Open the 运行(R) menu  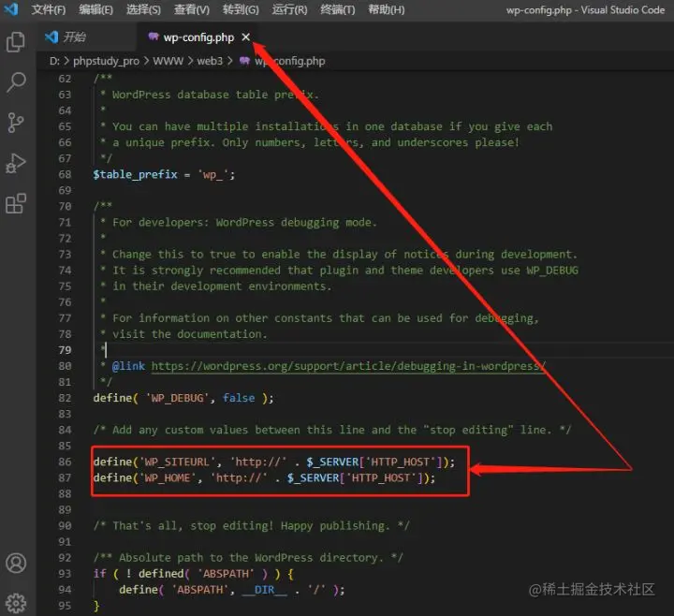click(289, 9)
